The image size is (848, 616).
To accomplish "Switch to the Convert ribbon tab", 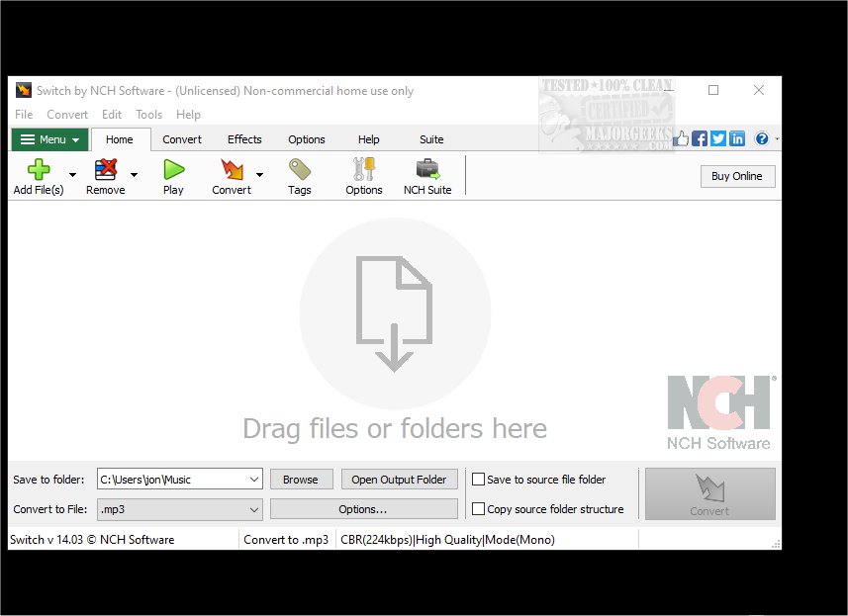I will tap(182, 139).
